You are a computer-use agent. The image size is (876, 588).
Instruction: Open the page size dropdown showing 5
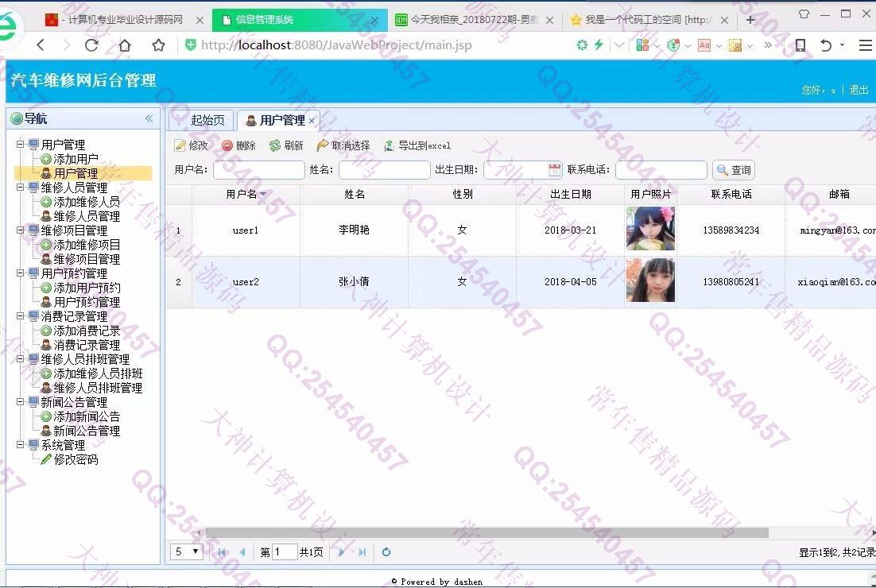pos(187,551)
